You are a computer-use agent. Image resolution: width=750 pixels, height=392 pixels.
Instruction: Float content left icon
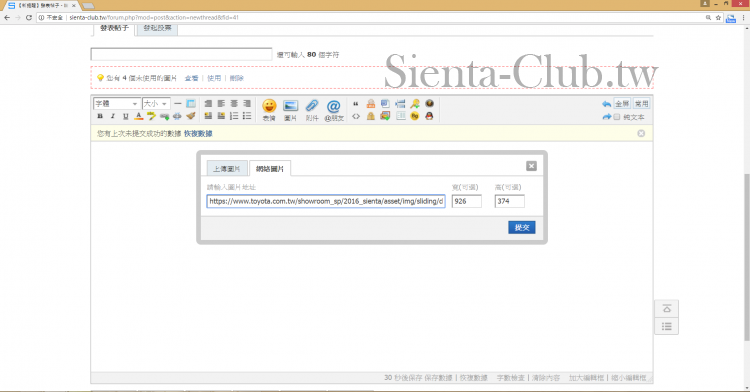pyautogui.click(x=208, y=116)
